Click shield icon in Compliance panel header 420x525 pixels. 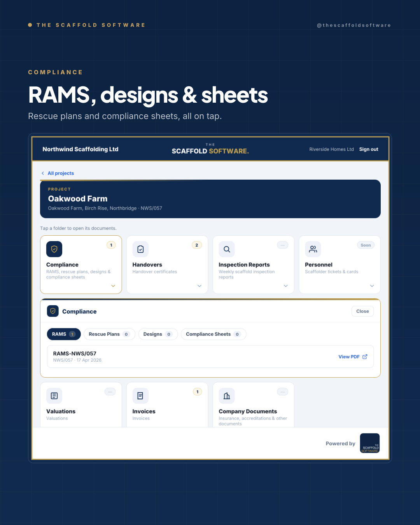[x=53, y=311]
